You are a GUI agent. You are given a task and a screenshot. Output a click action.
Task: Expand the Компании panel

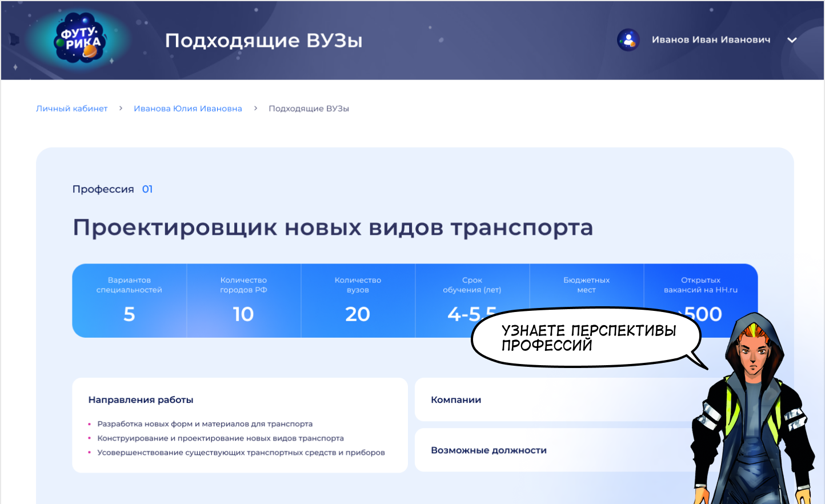[456, 399]
